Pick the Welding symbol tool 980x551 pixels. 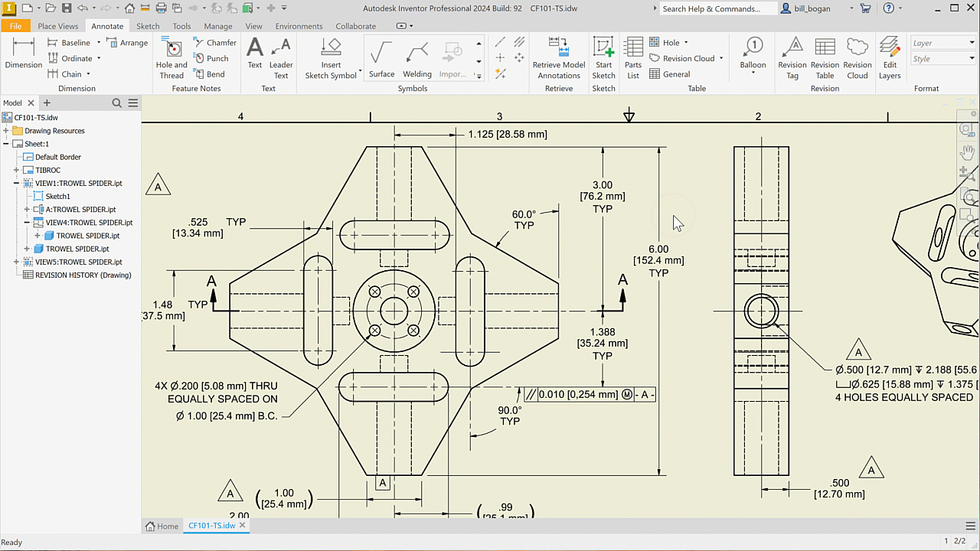coord(417,59)
